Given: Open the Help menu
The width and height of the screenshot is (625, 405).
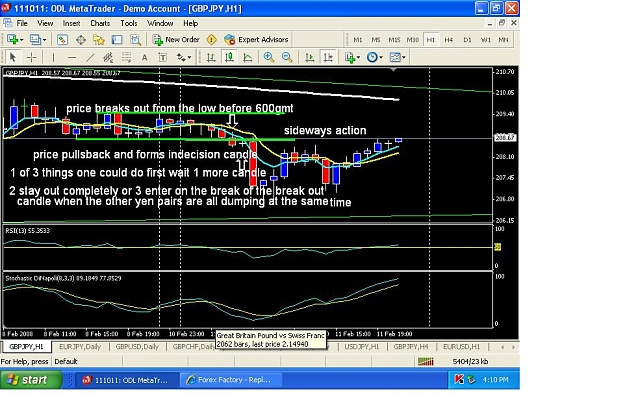Looking at the screenshot, I should coord(190,23).
